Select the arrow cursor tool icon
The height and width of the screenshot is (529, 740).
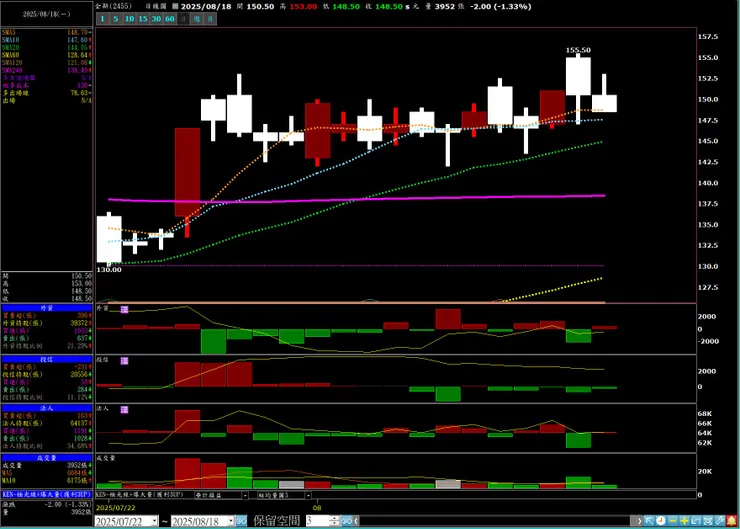649,521
